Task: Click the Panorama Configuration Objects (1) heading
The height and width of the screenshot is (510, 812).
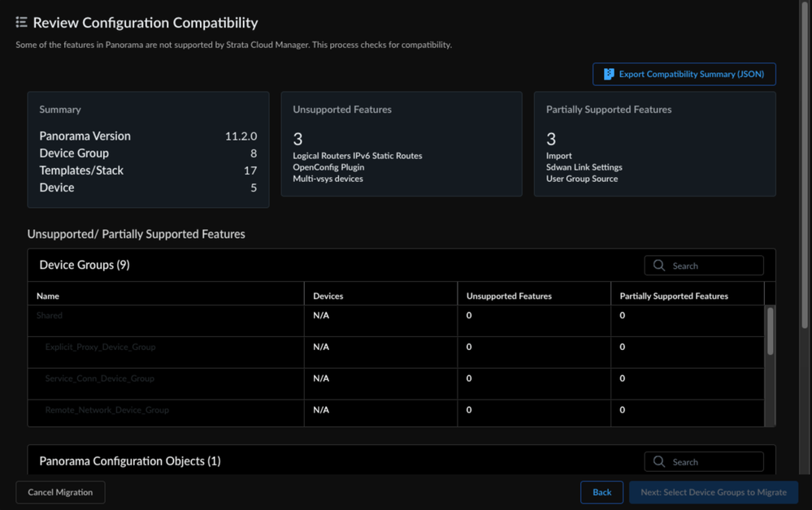Action: click(x=130, y=460)
